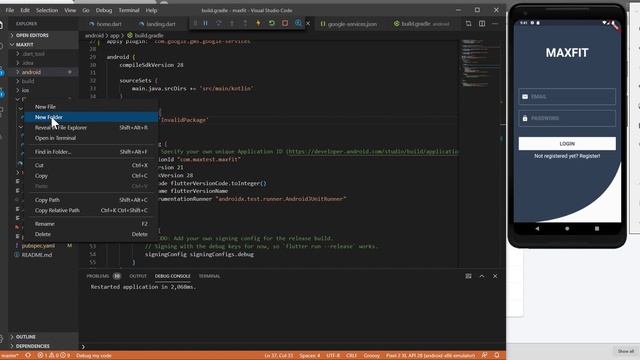Screen dimensions: 640x360
Task: Click developer.android.com link in code
Action: click(x=373, y=151)
